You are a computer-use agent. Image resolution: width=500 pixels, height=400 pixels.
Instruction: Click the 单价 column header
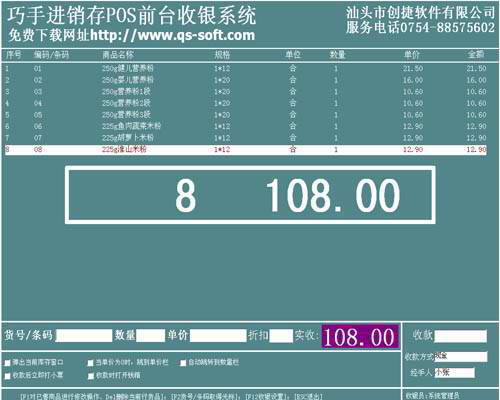(x=412, y=55)
